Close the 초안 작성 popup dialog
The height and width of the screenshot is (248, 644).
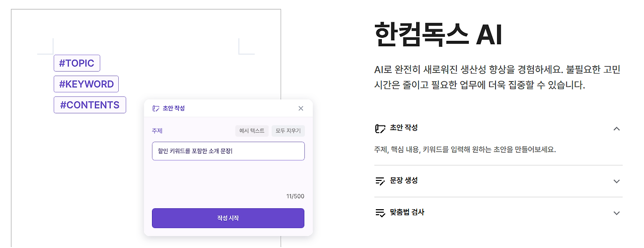coord(301,108)
